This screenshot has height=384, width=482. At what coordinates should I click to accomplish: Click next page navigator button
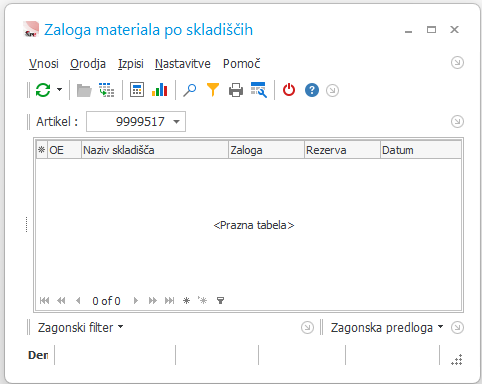[x=153, y=301]
